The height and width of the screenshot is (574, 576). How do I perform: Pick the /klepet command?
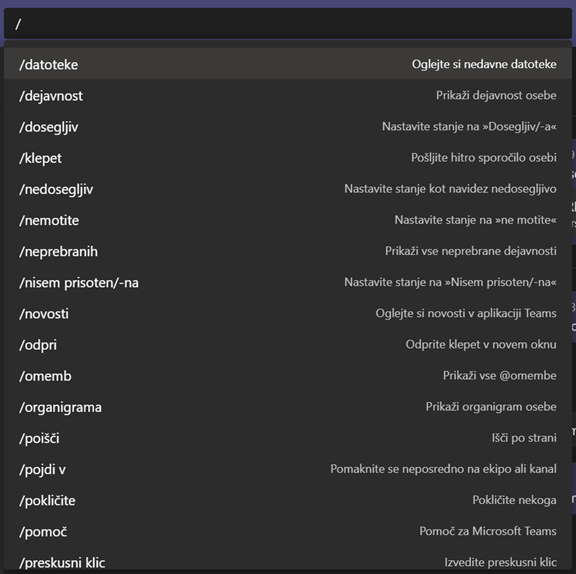pos(288,158)
